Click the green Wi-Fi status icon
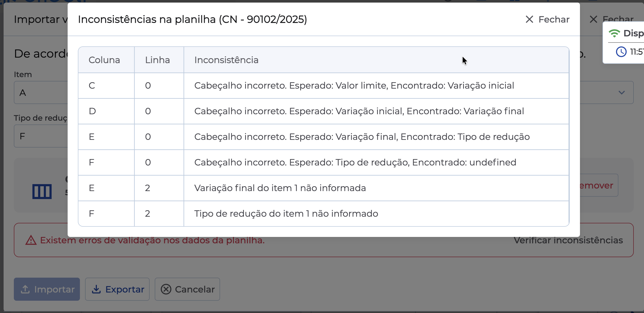 coord(614,33)
